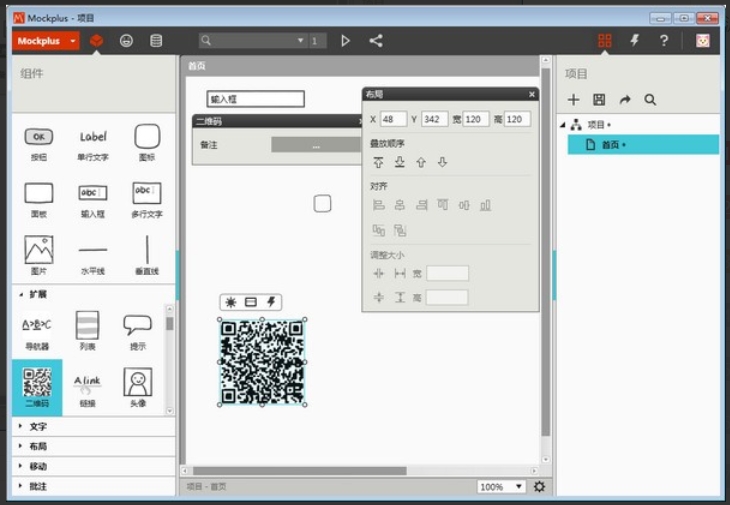Expand the 文字 component section

[x=38, y=427]
